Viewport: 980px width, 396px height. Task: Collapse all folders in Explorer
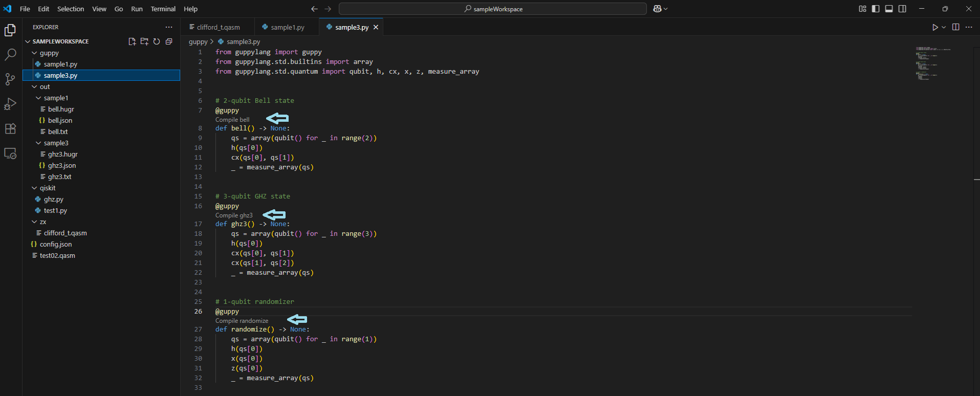pos(169,41)
